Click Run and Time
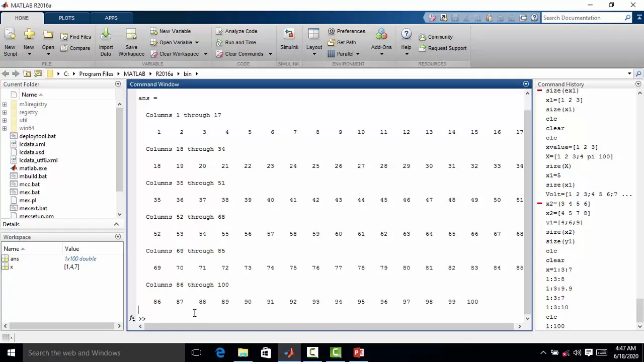This screenshot has width=644, height=362. [x=236, y=42]
